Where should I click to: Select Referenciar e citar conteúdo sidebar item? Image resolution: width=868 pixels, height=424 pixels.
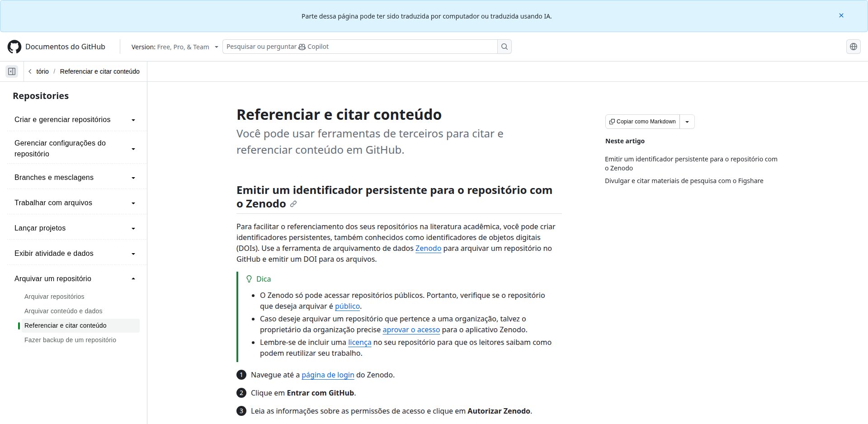(x=80, y=325)
